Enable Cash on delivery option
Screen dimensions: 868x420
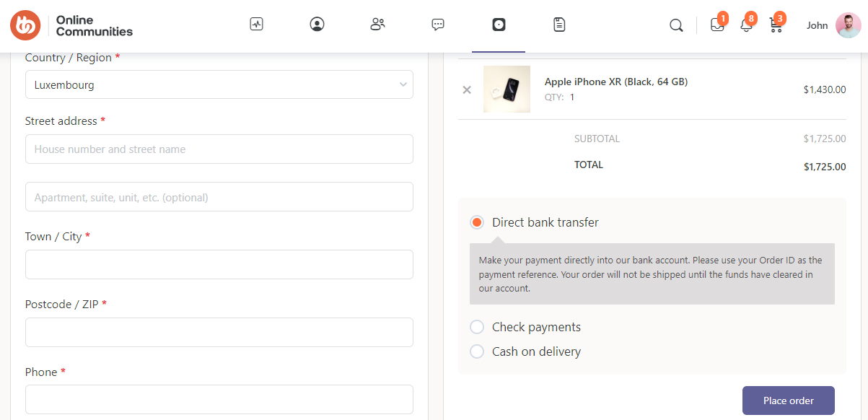(x=476, y=351)
